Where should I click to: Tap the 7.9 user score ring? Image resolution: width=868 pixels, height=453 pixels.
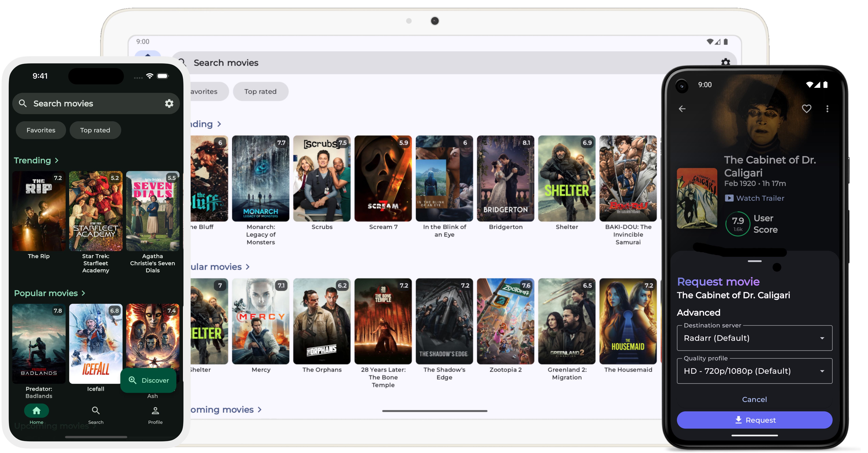pos(738,224)
